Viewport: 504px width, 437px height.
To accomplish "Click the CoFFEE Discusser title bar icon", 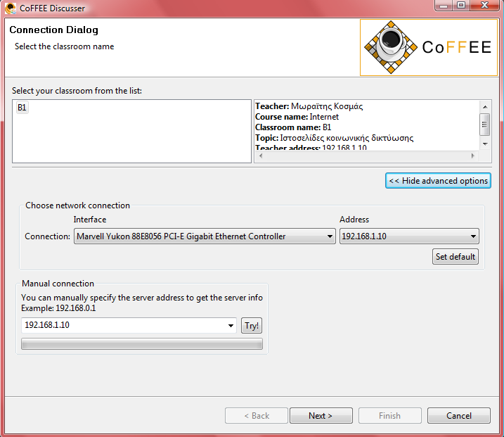I will (11, 8).
